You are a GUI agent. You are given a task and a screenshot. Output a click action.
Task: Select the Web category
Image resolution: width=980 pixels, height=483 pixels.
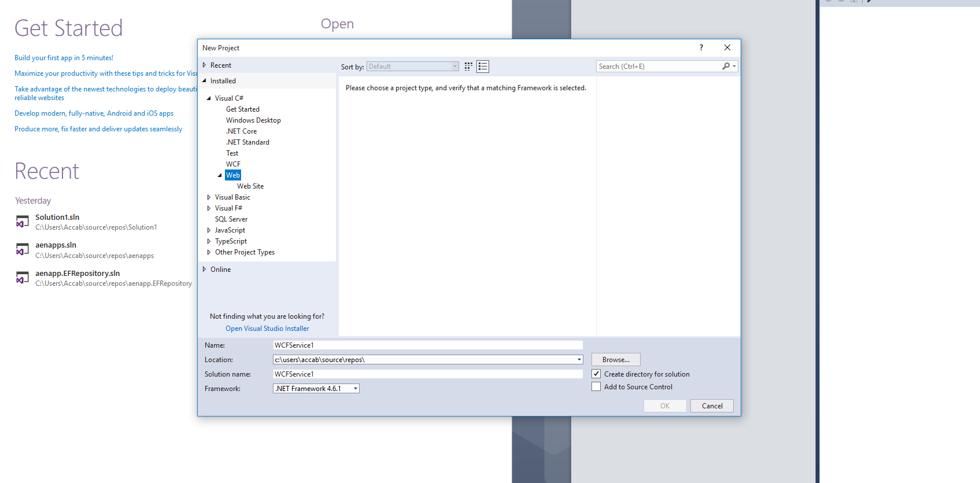(233, 175)
